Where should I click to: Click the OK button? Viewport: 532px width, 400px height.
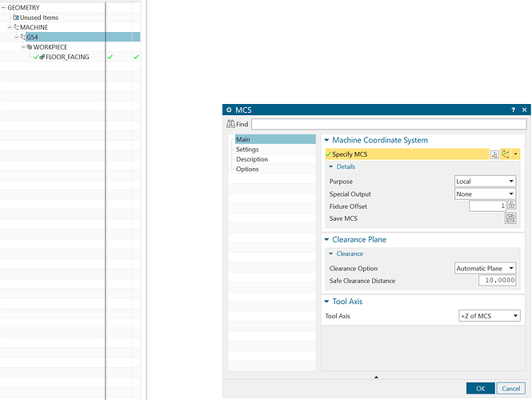[481, 389]
